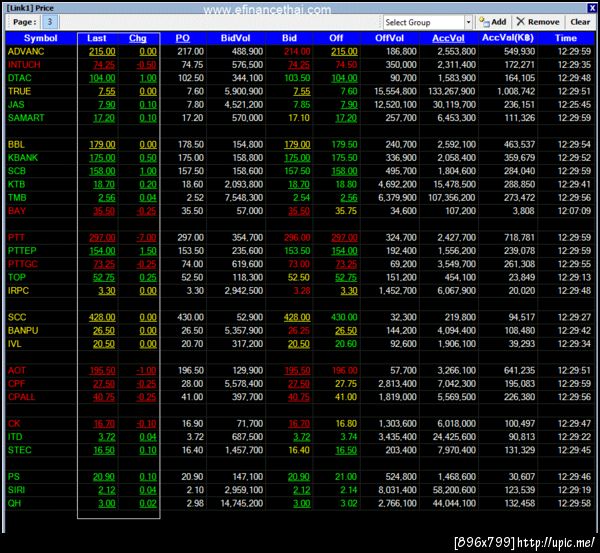600x553 pixels.
Task: Select the CPF symbol
Action: pos(16,384)
